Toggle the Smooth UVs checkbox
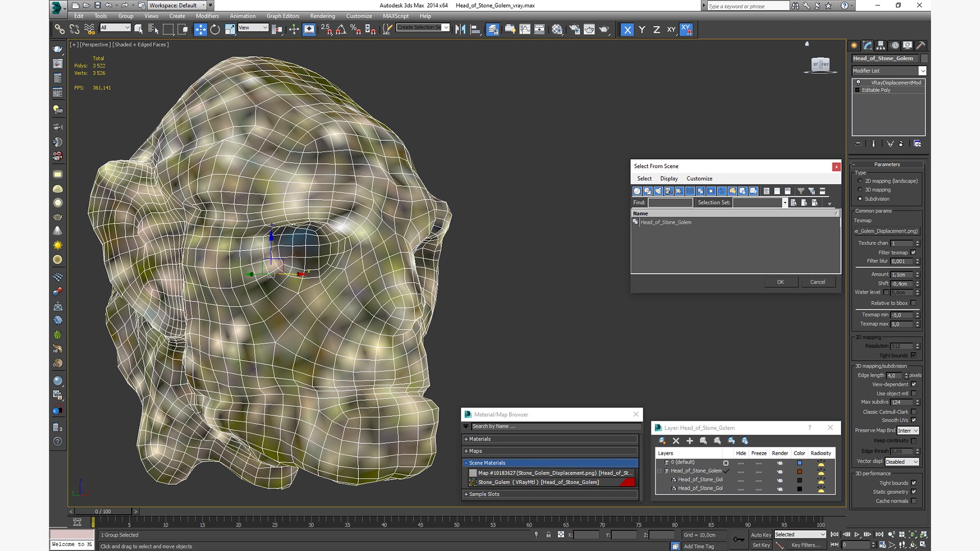This screenshot has width=980, height=551. coord(914,420)
